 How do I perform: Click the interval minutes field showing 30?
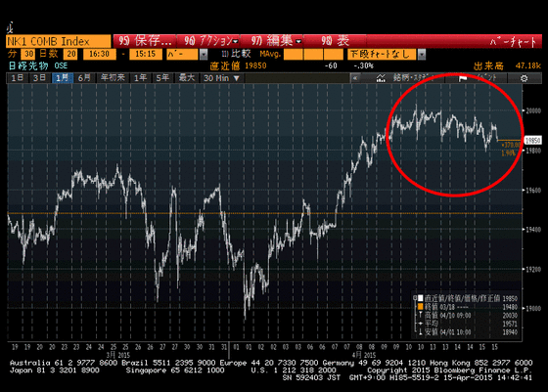click(x=28, y=54)
